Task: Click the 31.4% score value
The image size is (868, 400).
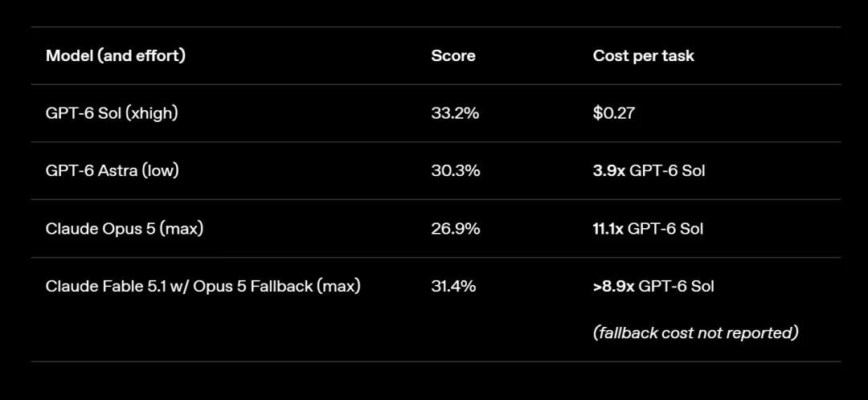Action: tap(453, 287)
